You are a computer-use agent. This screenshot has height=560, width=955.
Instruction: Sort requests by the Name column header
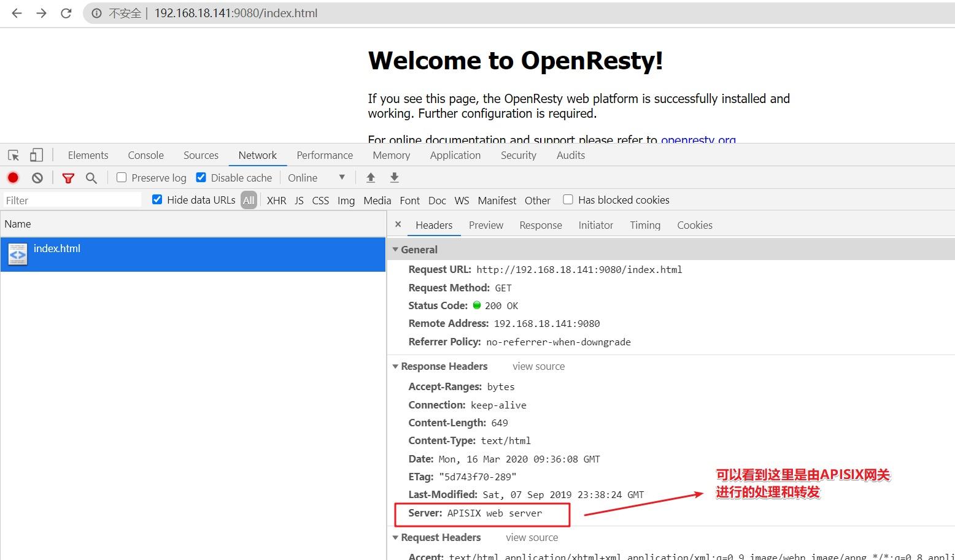[x=193, y=224]
